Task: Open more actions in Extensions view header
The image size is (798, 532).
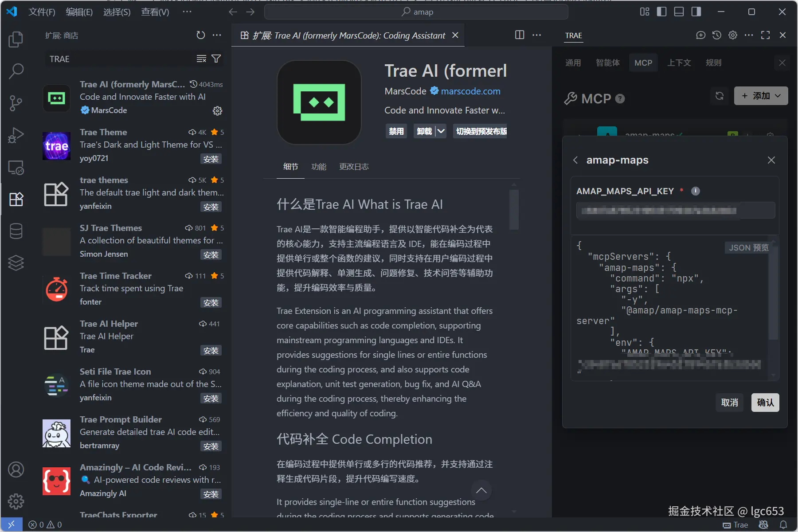Action: pos(217,35)
